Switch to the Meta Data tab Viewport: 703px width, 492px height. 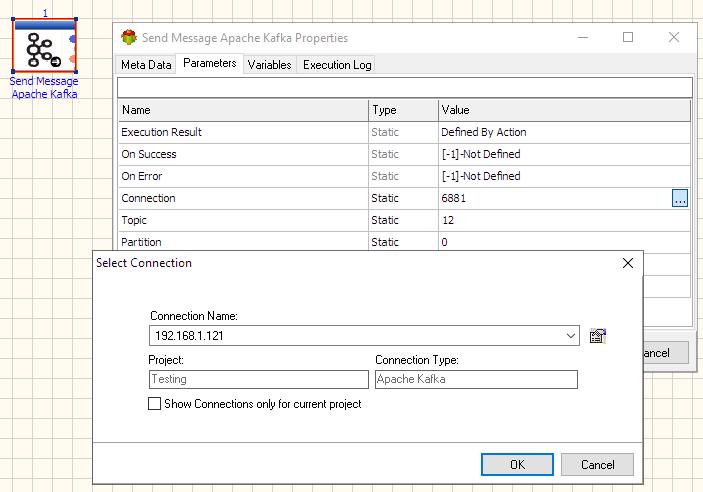(x=146, y=65)
